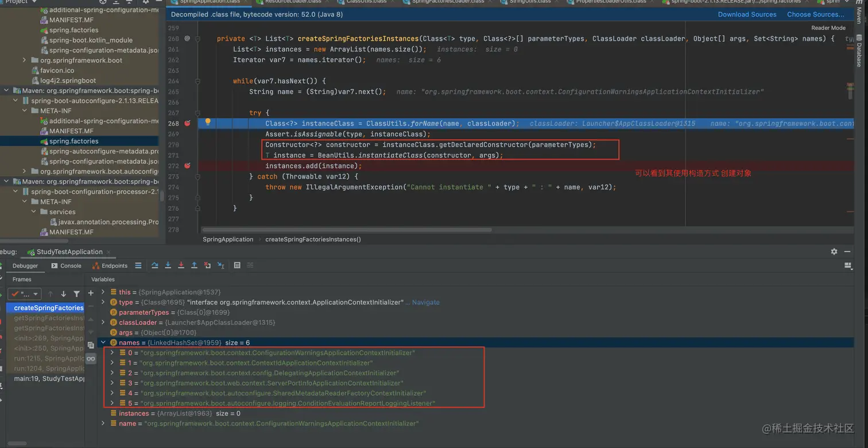The width and height of the screenshot is (868, 448).
Task: Click the Step Out debugger icon
Action: point(194,265)
